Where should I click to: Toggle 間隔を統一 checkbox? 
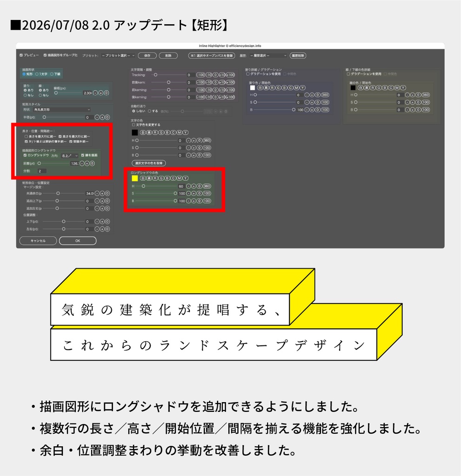click(71, 141)
